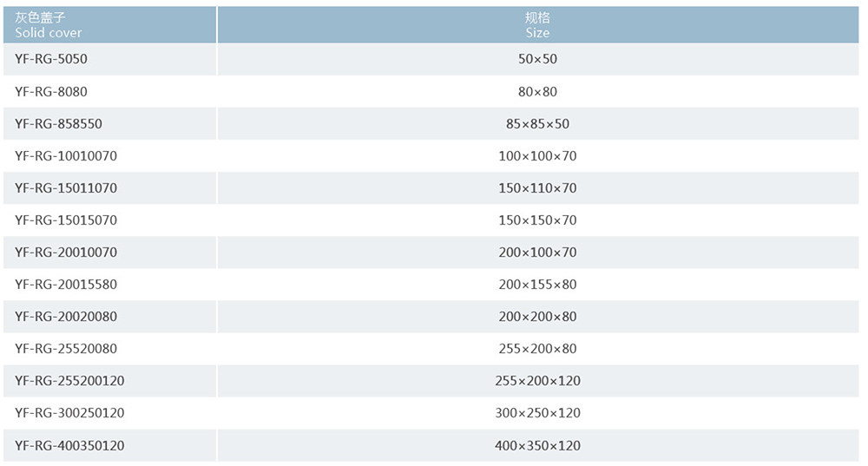Choose the YF-RG-10010070 row label
The width and height of the screenshot is (868, 466).
109,155
